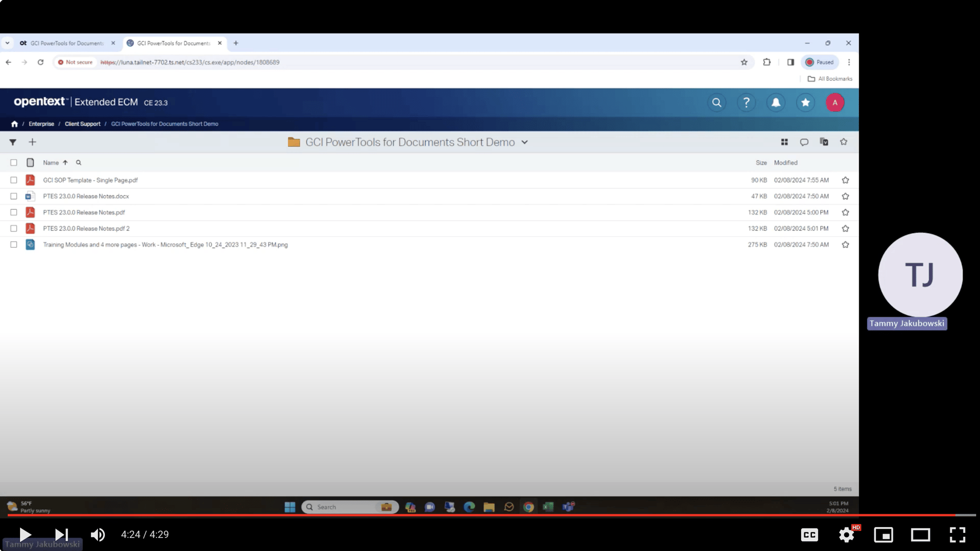Favorite PTES Release Notes.pdf row star

[845, 213]
